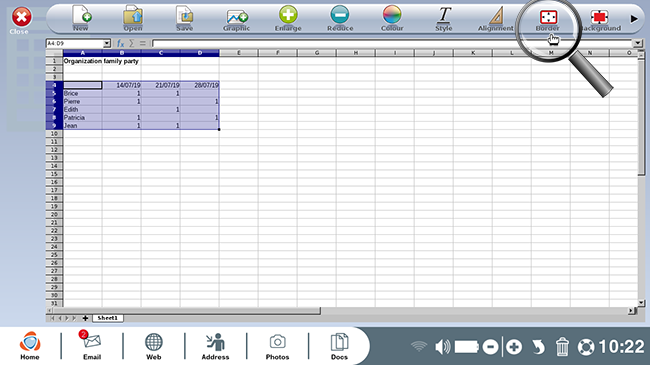Switch to the Sheet1 tab
The image size is (650, 365).
[x=107, y=318]
